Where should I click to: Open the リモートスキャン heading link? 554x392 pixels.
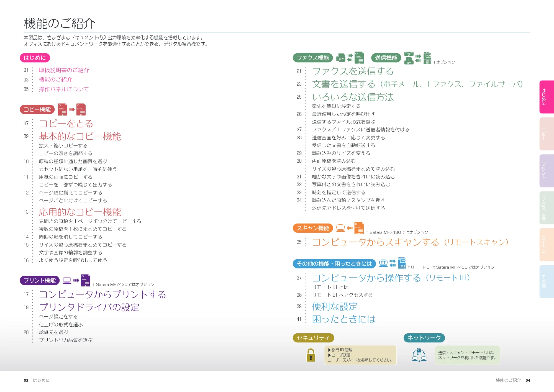point(410,242)
